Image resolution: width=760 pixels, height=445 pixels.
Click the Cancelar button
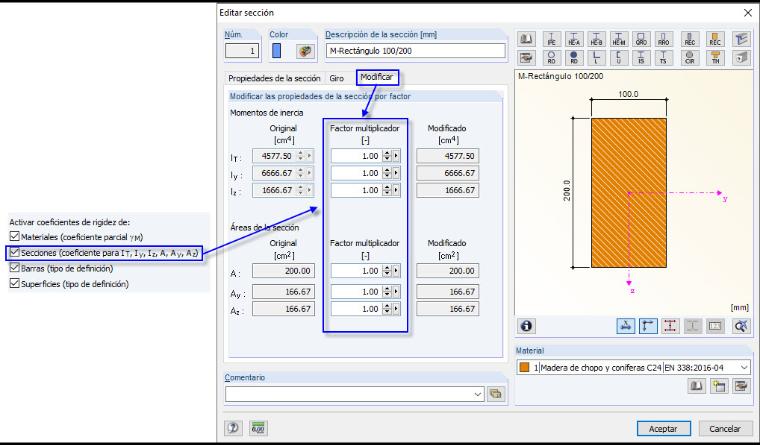[725, 429]
